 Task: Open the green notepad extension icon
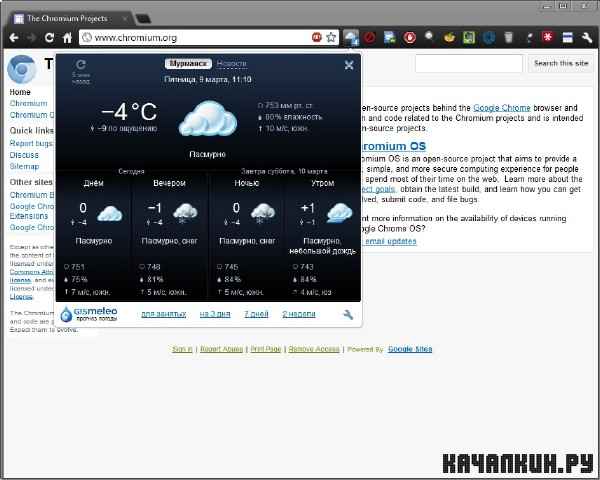point(469,38)
